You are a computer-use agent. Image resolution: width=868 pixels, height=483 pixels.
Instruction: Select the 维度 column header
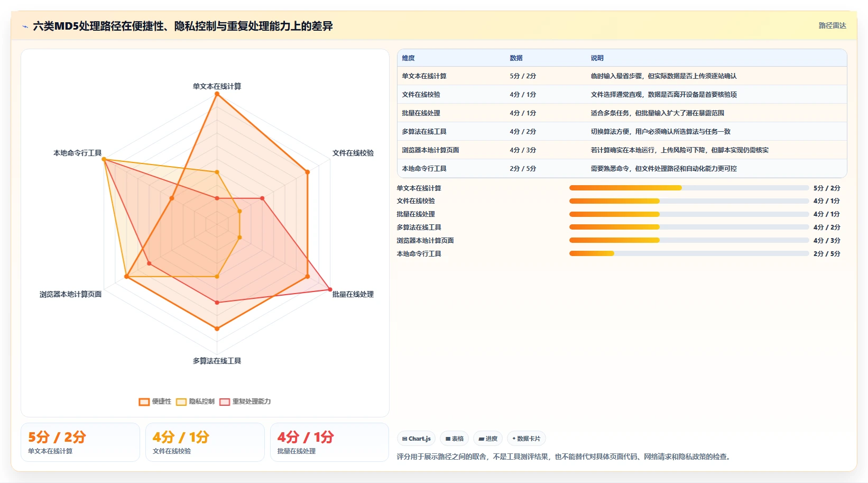408,58
